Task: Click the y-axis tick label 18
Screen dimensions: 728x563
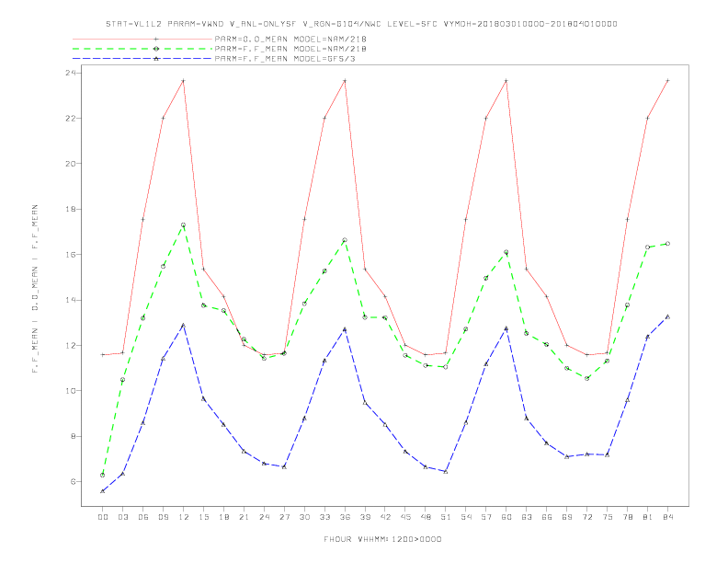Action: (x=70, y=209)
